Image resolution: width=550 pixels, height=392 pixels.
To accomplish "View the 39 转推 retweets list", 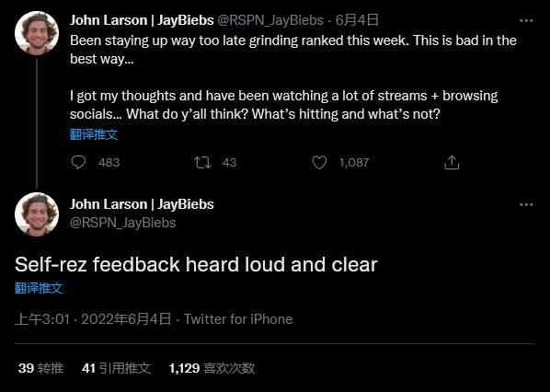I will click(40, 368).
